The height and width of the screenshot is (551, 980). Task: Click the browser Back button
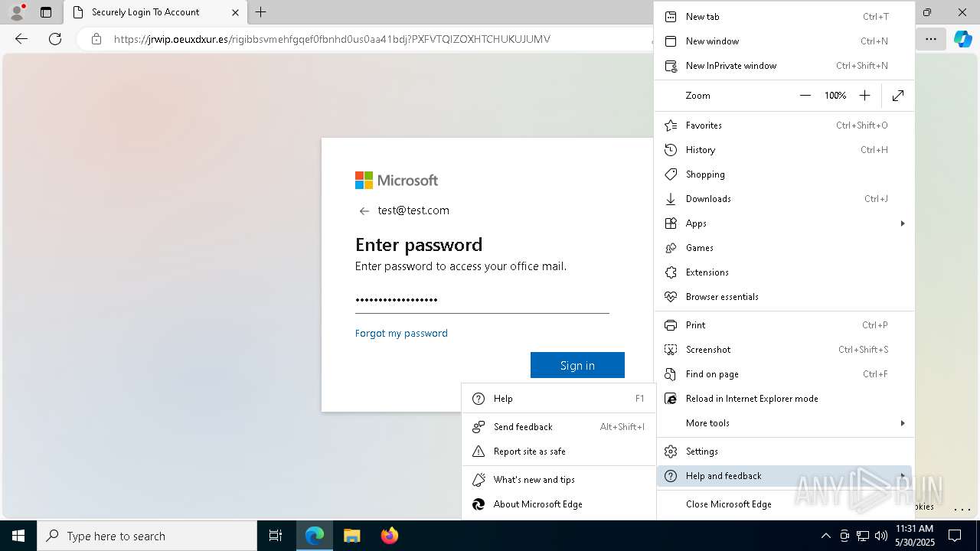click(21, 39)
